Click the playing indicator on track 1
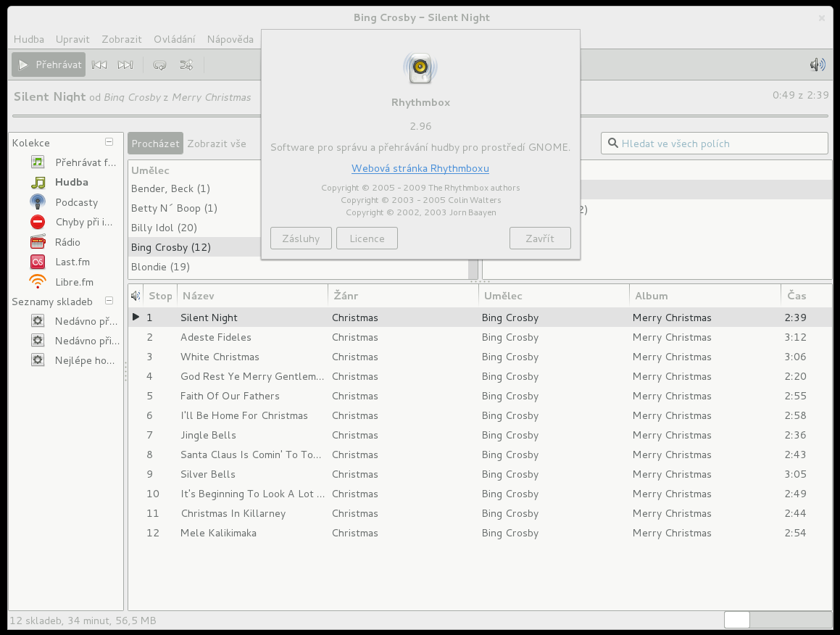 point(136,317)
